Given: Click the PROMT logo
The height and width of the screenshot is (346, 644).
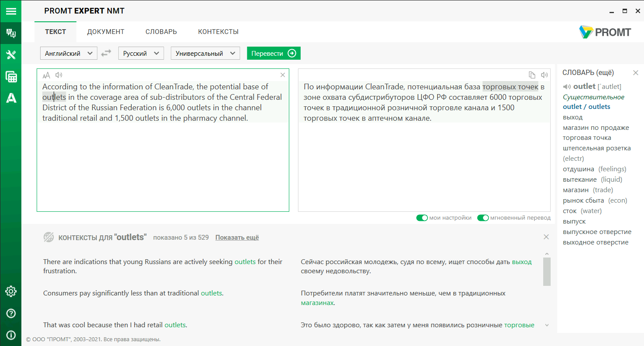Looking at the screenshot, I should click(605, 32).
